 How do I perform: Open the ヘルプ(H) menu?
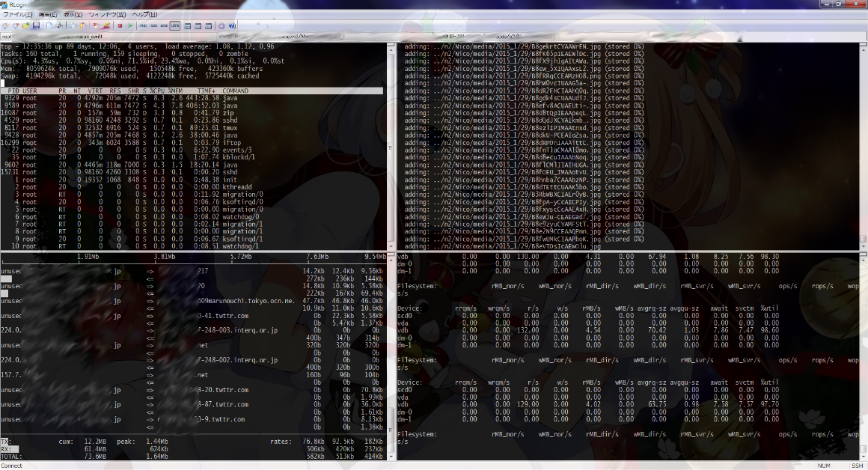click(144, 14)
